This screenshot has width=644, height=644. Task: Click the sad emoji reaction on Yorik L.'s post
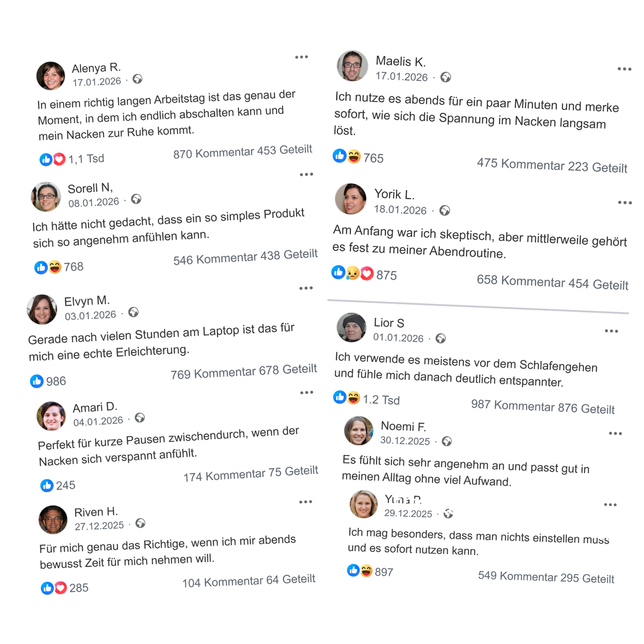pyautogui.click(x=352, y=273)
